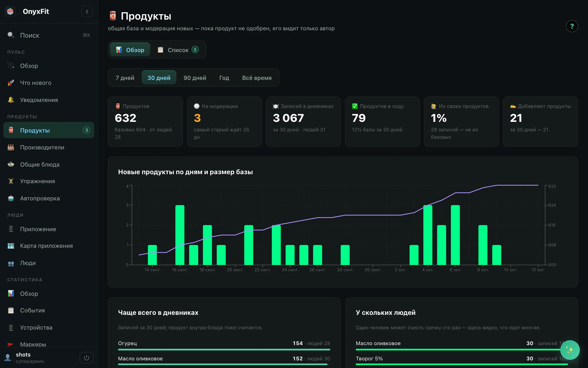
Task: Switch period to Всё время
Action: click(257, 78)
